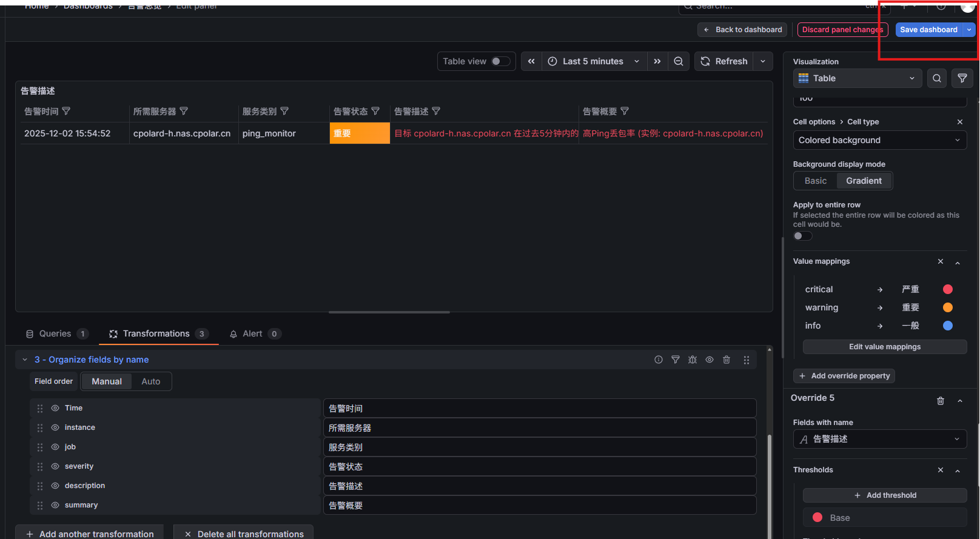Open the Visualization Table dropdown
Viewport: 980px width, 539px height.
(x=857, y=78)
